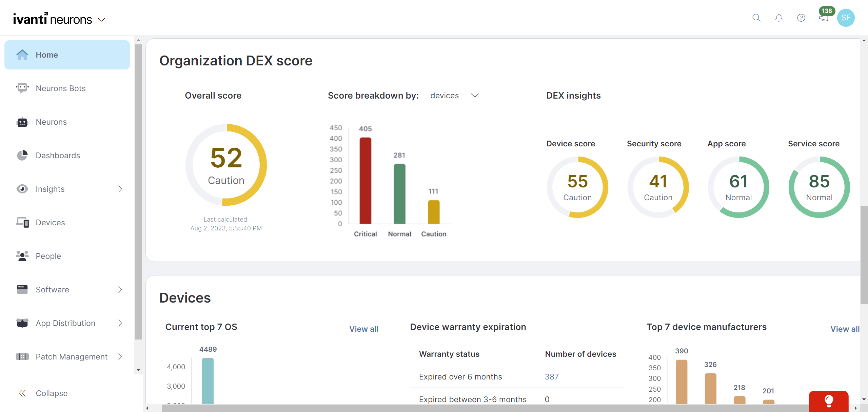Open the SF user avatar menu
This screenshot has height=412, width=868.
(x=846, y=18)
